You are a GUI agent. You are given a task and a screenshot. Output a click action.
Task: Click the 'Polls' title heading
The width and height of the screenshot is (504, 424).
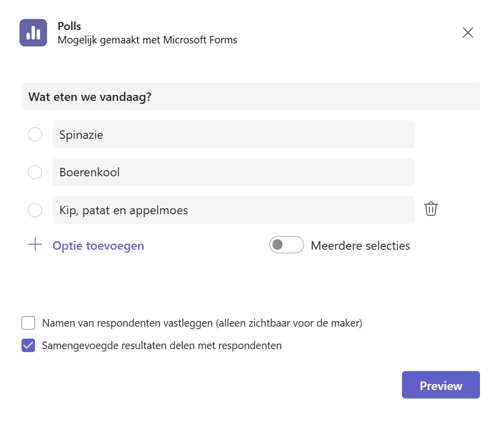[69, 26]
